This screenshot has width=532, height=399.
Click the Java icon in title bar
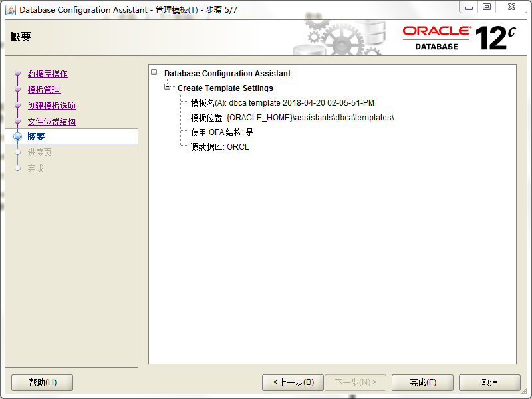[11, 10]
